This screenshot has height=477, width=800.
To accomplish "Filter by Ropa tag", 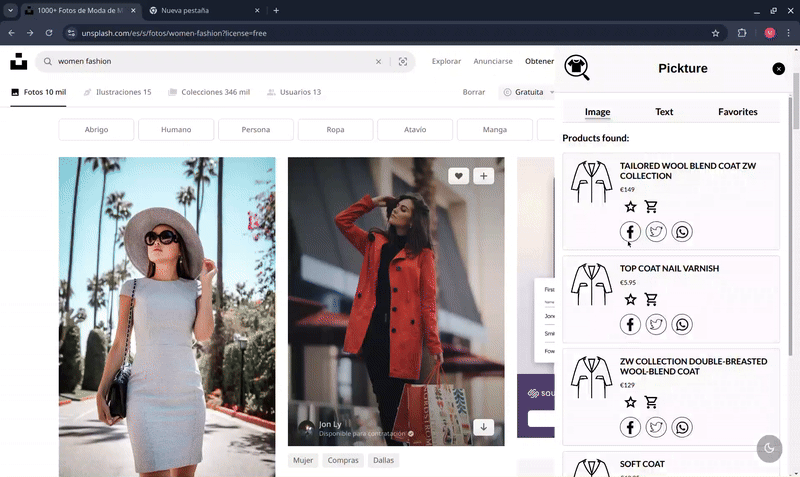I will click(x=335, y=130).
